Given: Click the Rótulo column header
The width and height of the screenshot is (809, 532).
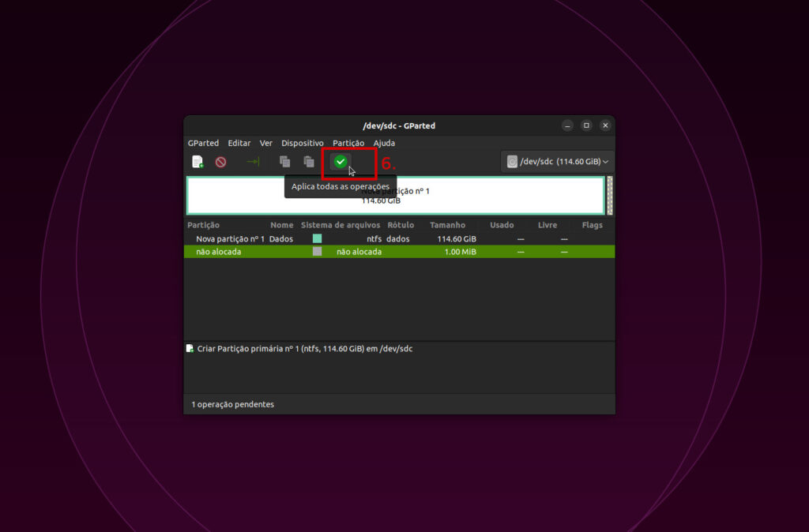Looking at the screenshot, I should point(401,225).
